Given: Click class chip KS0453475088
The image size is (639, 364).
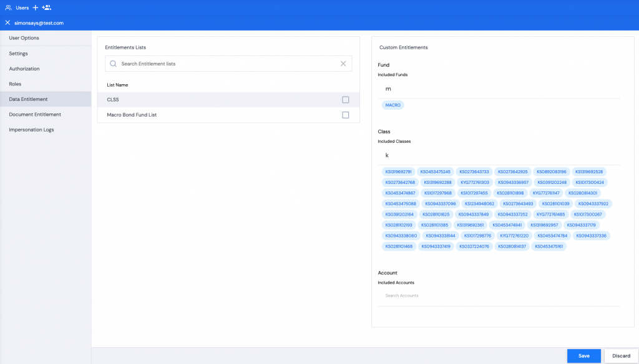Looking at the screenshot, I should (401, 204).
